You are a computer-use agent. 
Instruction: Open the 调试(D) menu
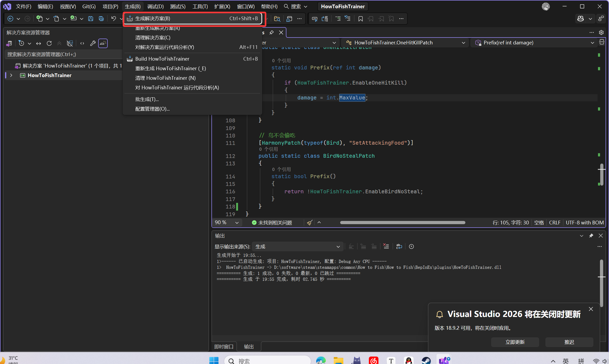pos(155,6)
